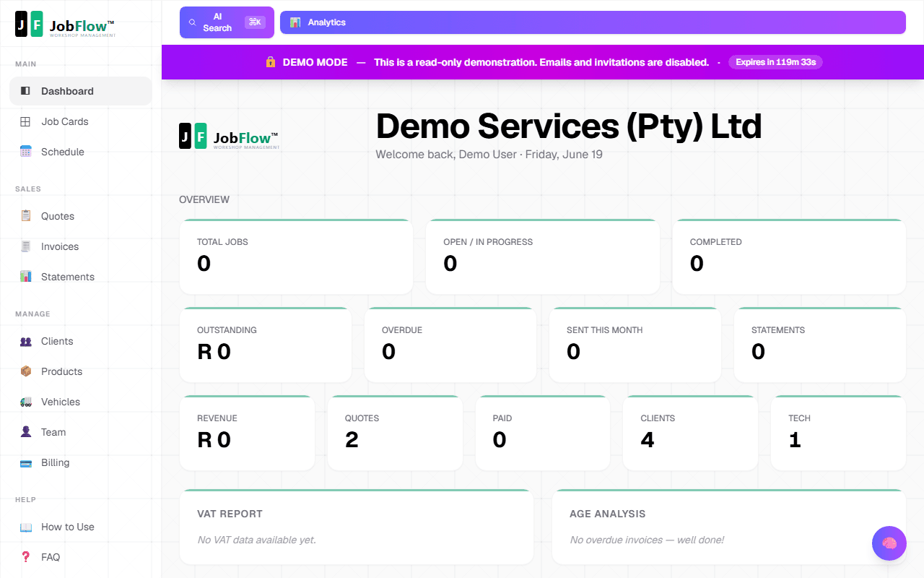The width and height of the screenshot is (924, 578).
Task: Select the Overdue card
Action: tap(450, 345)
